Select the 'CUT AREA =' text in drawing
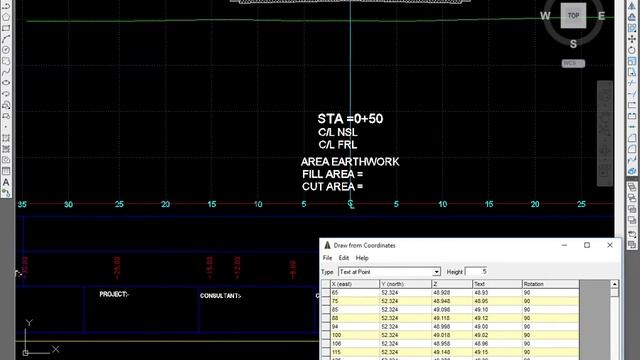This screenshot has height=360, width=640. coord(333,187)
